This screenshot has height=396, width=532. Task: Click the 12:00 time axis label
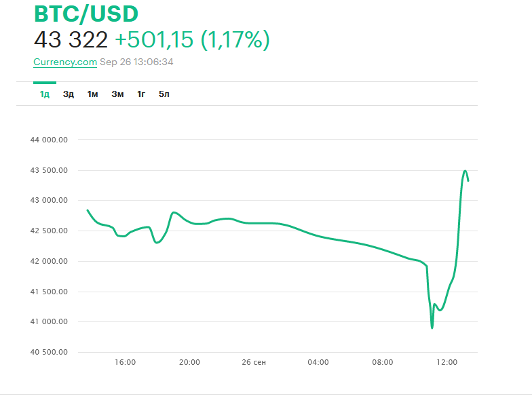coord(446,363)
